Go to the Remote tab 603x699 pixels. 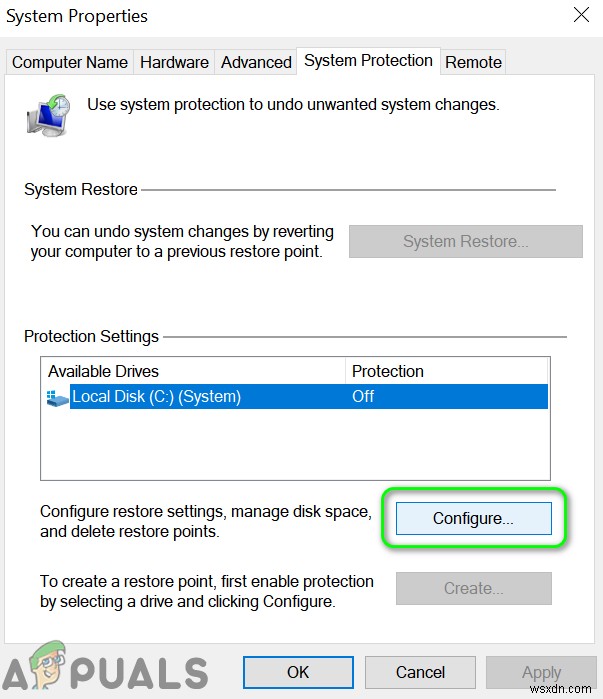[x=473, y=62]
